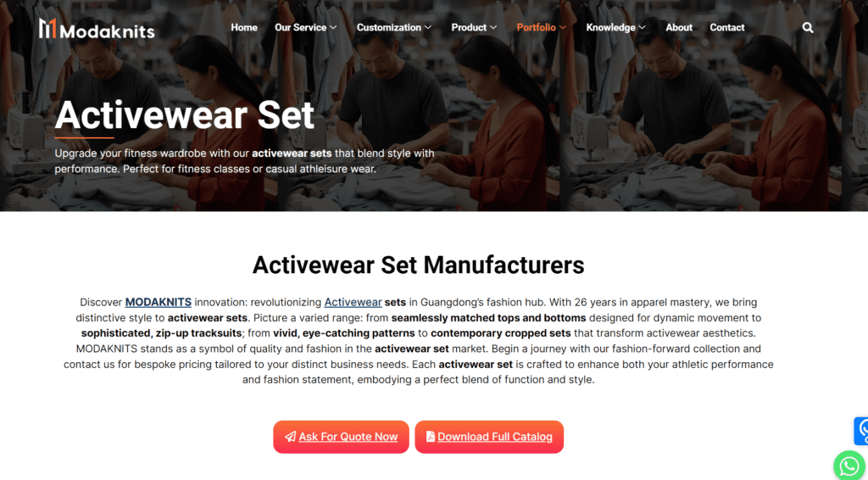Click the paper plane quote icon
Viewport: 868px width, 480px height.
click(290, 437)
